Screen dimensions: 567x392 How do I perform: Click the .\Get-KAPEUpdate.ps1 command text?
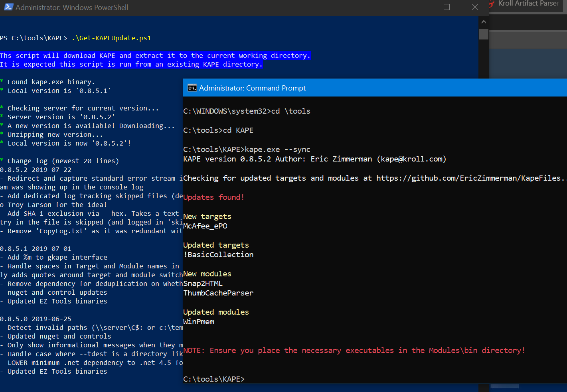pyautogui.click(x=111, y=38)
